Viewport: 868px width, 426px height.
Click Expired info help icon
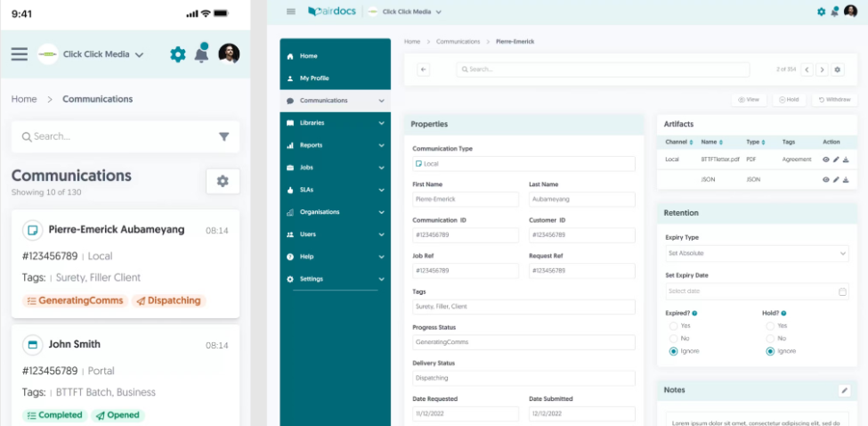pyautogui.click(x=694, y=313)
